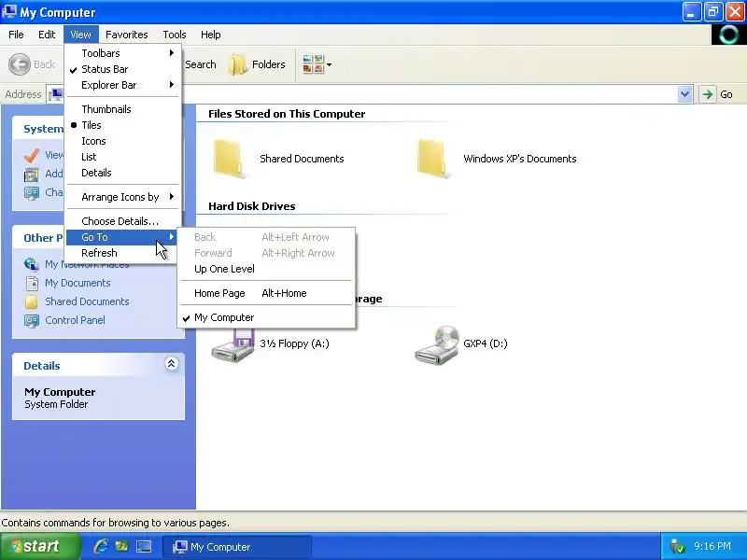Click the Add or remove programs icon
This screenshot has height=560, width=747.
point(32,175)
